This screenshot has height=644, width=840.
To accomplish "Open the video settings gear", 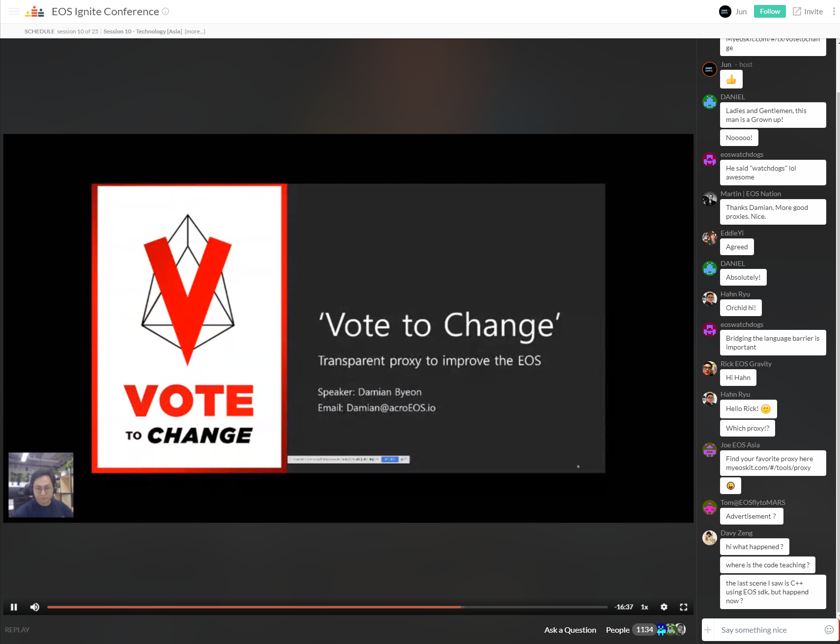I will (664, 607).
